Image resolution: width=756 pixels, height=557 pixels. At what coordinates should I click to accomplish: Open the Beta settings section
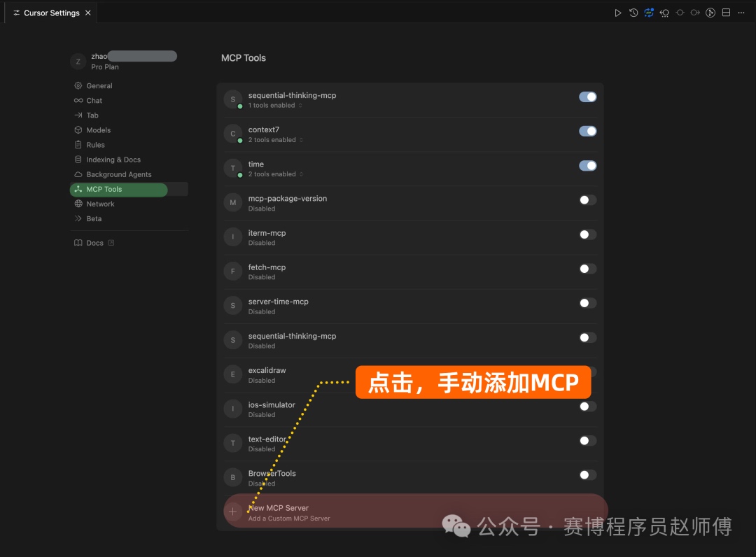(x=129, y=219)
